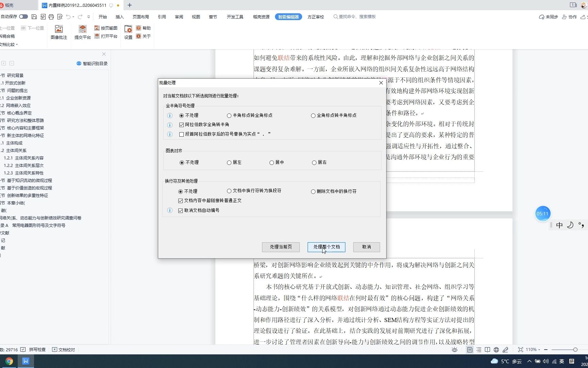Viewport: 588px width, 368px height.
Task: Select 居右 radio for chart alignment
Action: click(x=314, y=163)
